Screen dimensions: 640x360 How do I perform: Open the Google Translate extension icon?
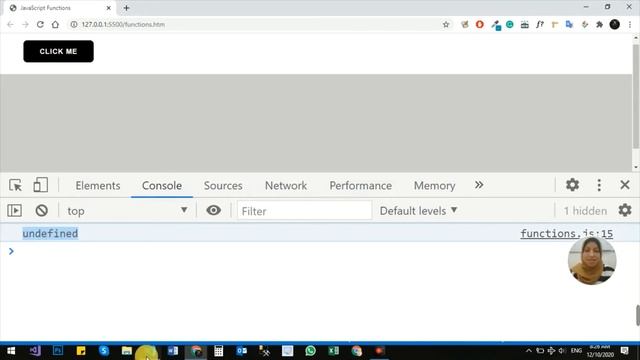(x=569, y=24)
